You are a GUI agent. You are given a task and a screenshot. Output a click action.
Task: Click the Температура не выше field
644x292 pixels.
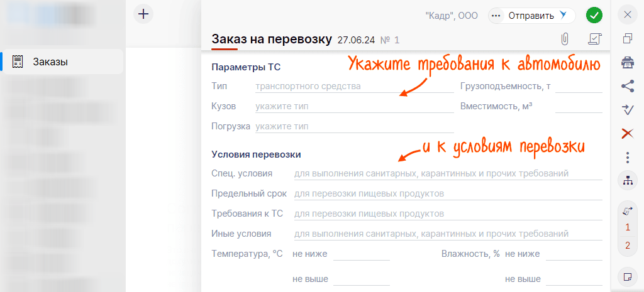(x=362, y=279)
